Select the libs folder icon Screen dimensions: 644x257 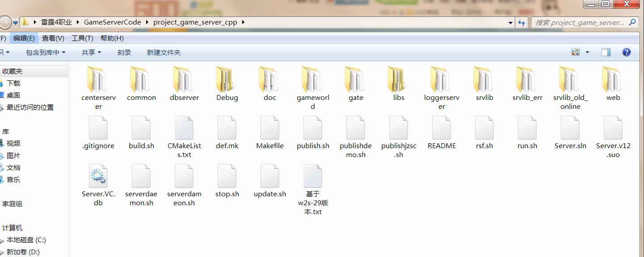(x=399, y=80)
